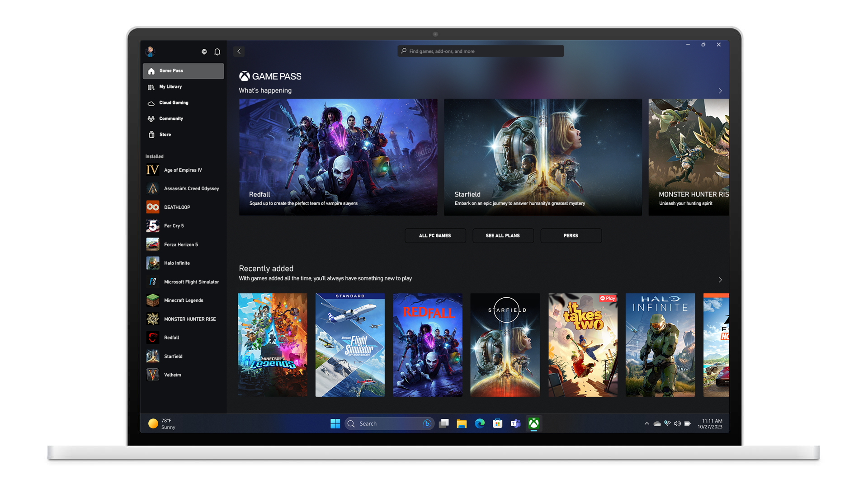
Task: Open Microsoft Flight Simulator icon in Installed
Action: [153, 282]
